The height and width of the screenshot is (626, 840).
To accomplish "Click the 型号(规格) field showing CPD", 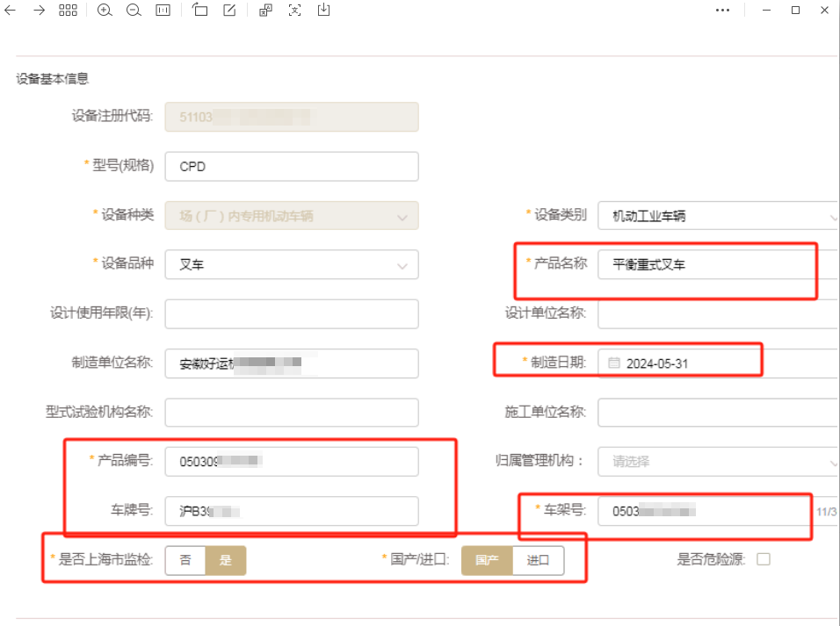I will pyautogui.click(x=291, y=166).
